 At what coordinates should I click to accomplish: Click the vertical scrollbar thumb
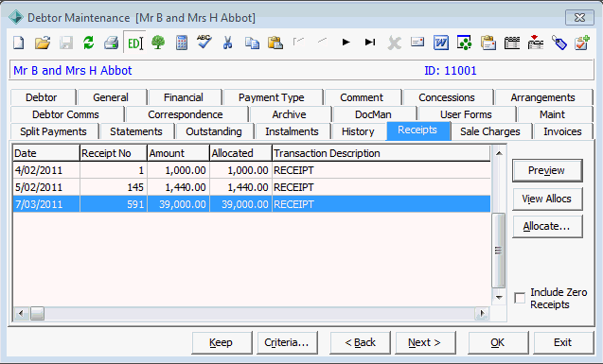[x=498, y=251]
